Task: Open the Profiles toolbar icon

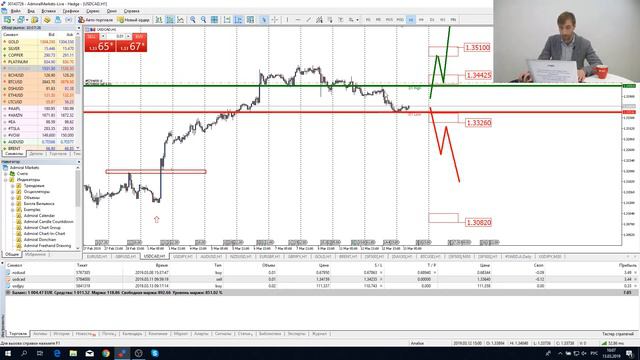Action: [20, 20]
